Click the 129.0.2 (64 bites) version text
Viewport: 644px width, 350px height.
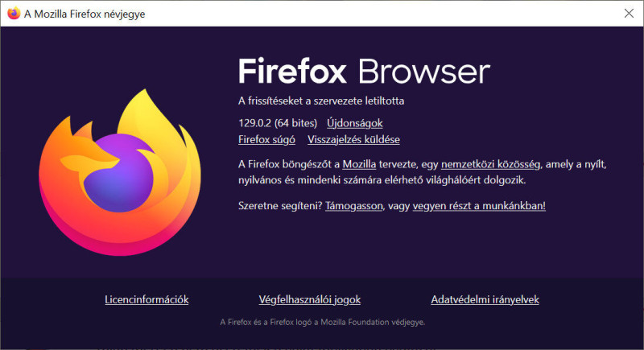[278, 123]
